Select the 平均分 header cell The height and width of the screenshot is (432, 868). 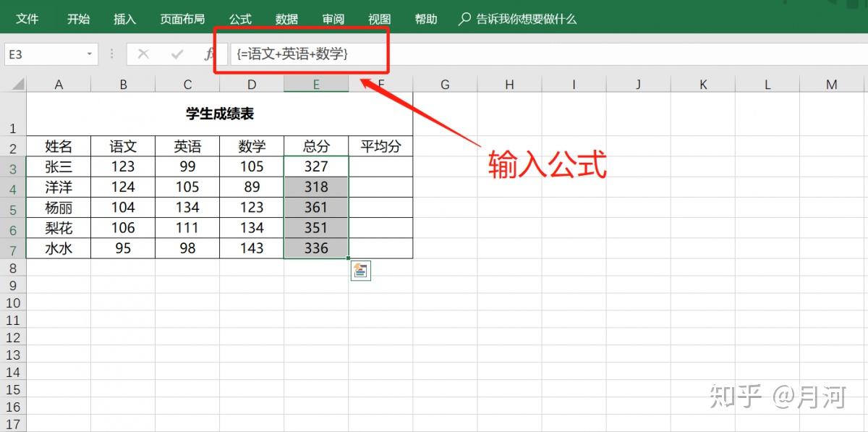380,146
